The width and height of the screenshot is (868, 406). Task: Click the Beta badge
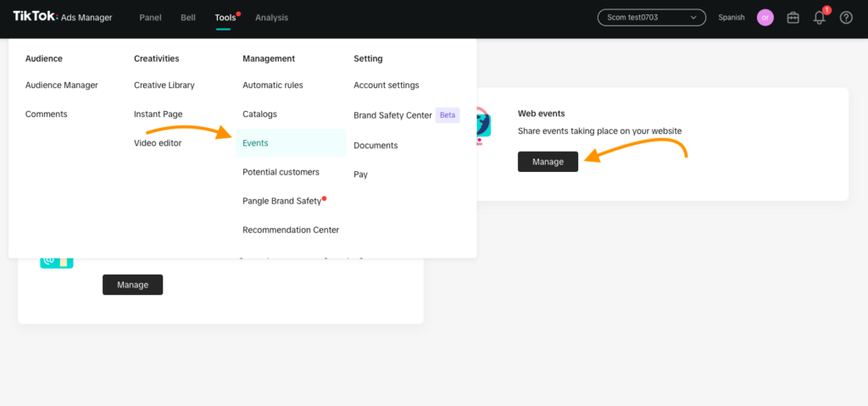[x=448, y=115]
